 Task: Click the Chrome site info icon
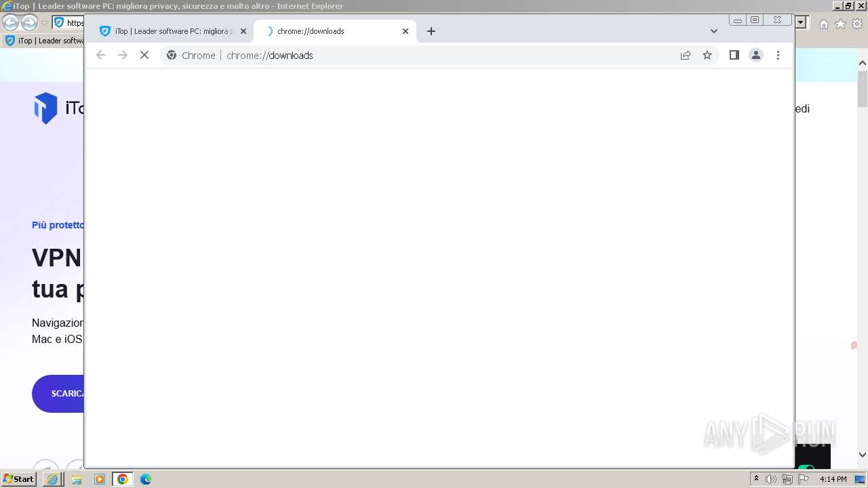pos(172,56)
